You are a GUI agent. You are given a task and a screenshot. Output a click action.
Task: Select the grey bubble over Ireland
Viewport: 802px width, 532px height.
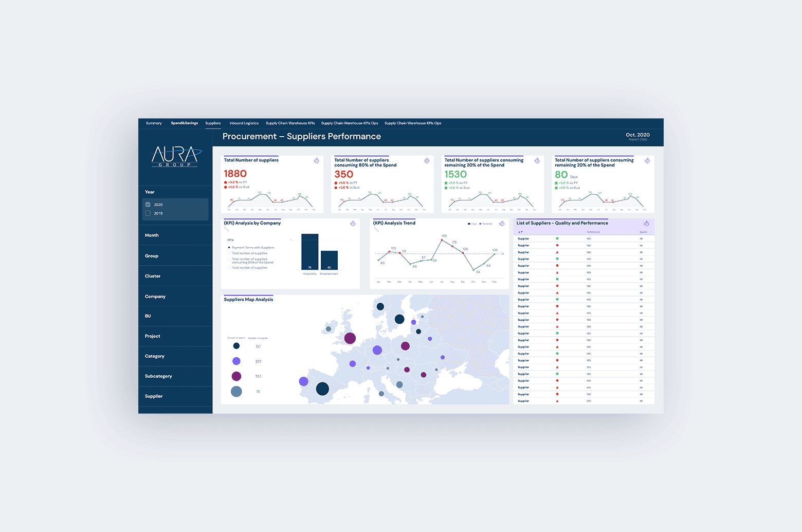click(329, 329)
